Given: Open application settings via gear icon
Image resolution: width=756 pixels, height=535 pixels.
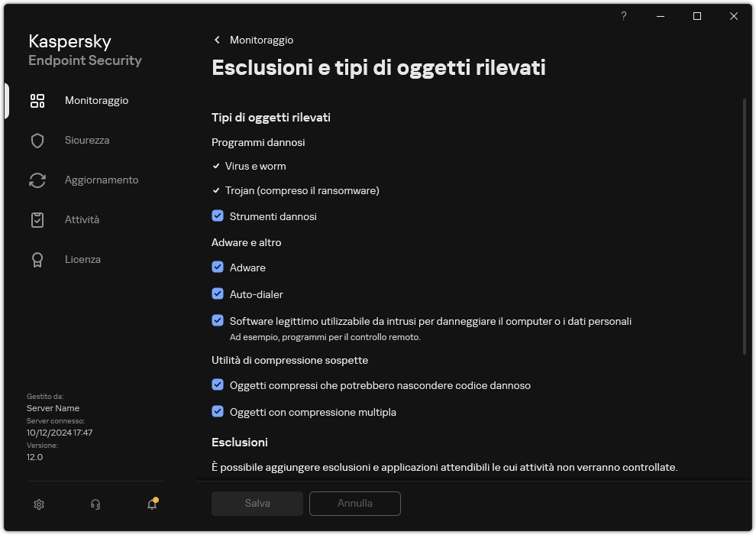Looking at the screenshot, I should pos(38,504).
